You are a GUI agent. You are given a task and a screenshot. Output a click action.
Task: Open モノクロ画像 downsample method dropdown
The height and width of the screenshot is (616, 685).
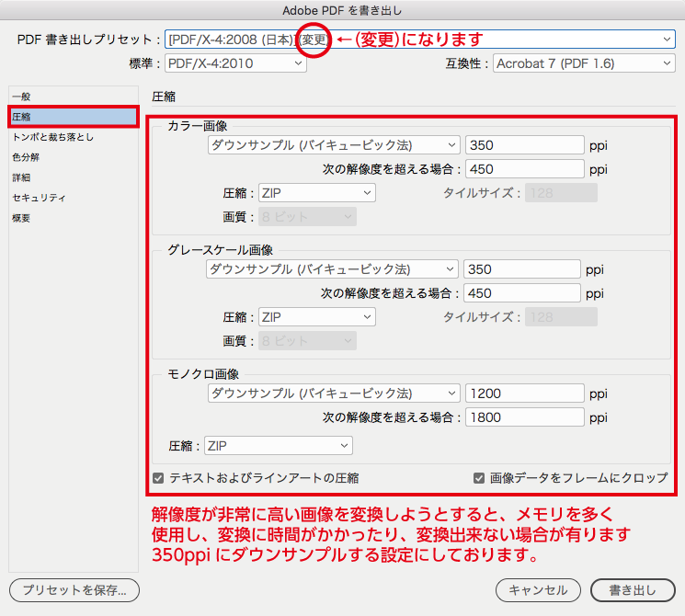click(x=334, y=394)
